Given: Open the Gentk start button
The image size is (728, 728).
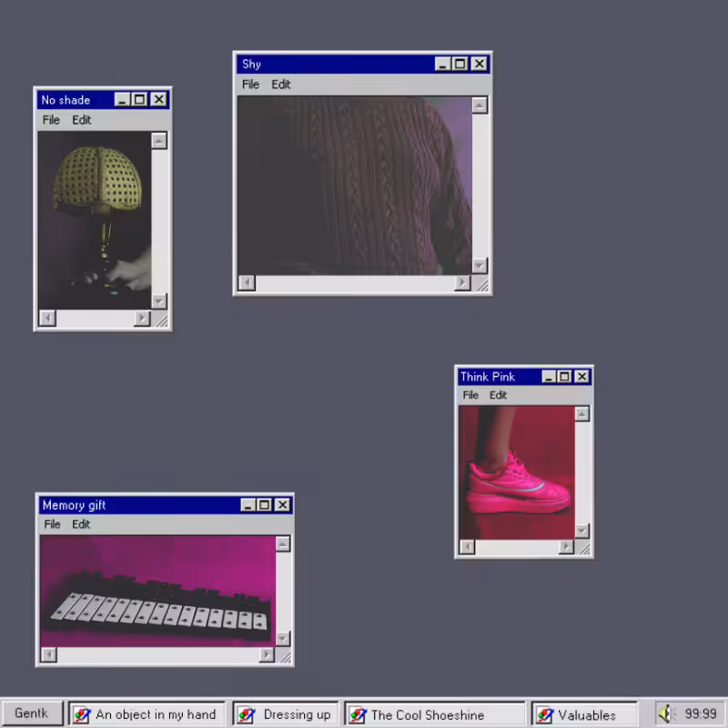Looking at the screenshot, I should tap(32, 713).
